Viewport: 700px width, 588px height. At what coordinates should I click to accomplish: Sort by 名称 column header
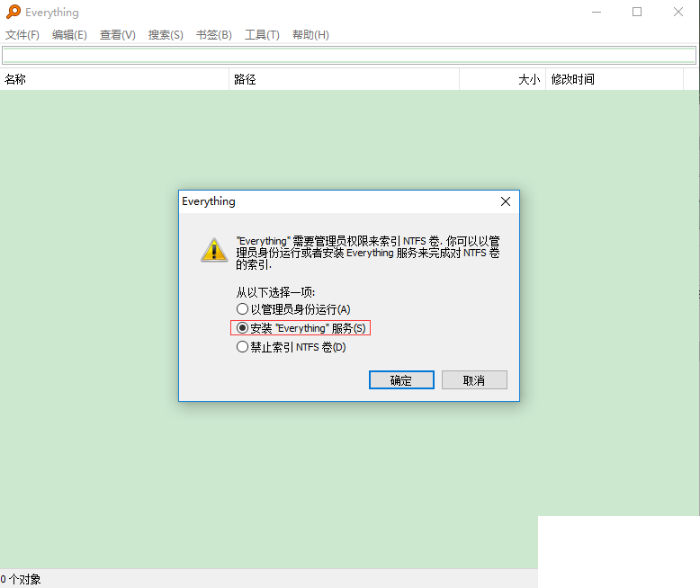[114, 79]
